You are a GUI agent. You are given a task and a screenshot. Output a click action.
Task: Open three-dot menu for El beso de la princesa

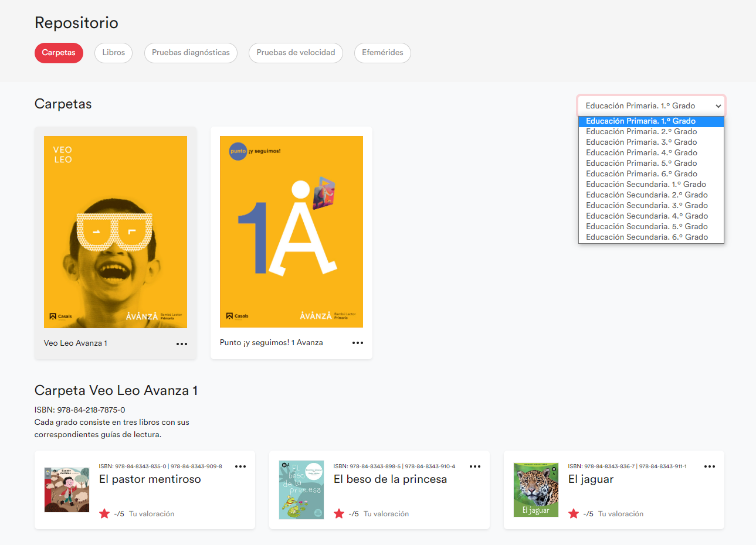pos(475,466)
